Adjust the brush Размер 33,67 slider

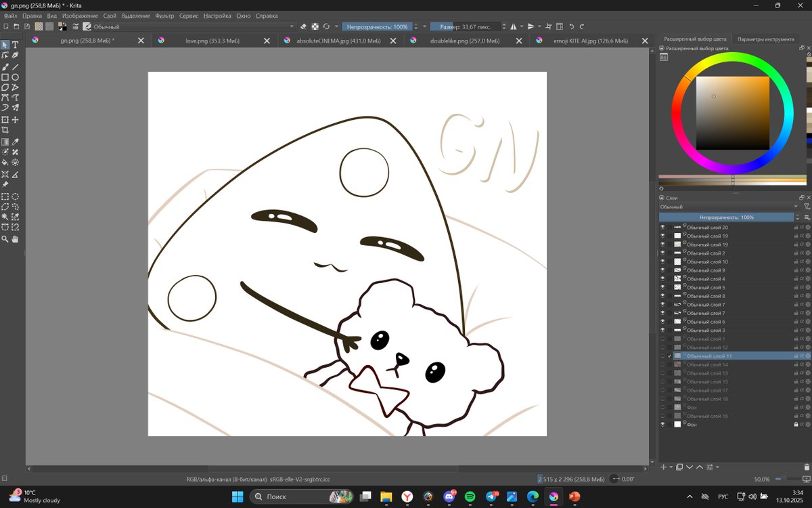tap(466, 26)
